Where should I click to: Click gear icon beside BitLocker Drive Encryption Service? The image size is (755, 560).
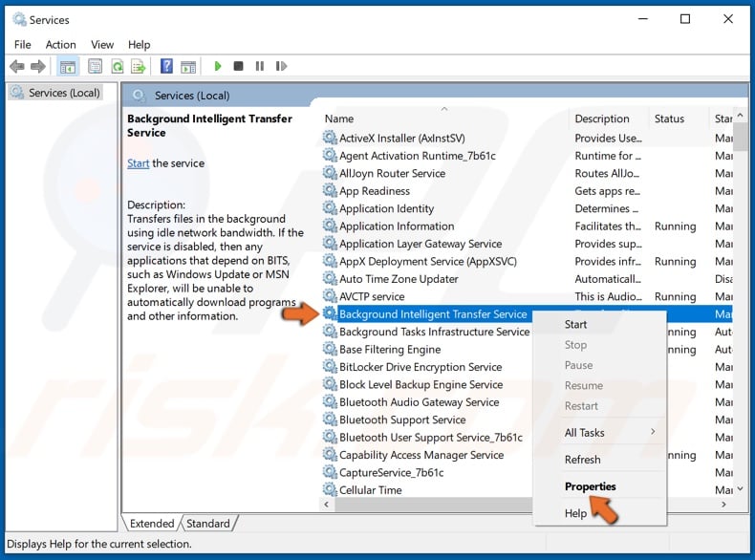tap(330, 366)
